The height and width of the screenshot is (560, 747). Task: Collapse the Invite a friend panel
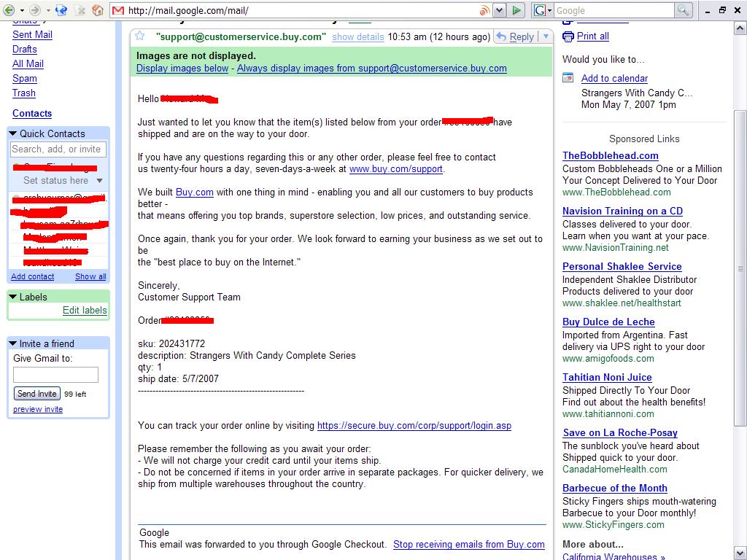pyautogui.click(x=13, y=344)
